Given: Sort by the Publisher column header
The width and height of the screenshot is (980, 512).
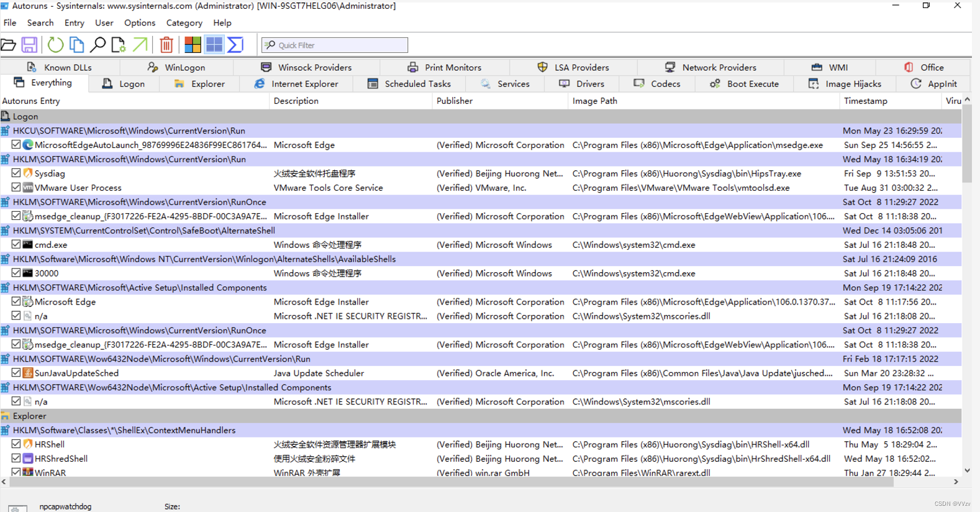Looking at the screenshot, I should click(500, 101).
